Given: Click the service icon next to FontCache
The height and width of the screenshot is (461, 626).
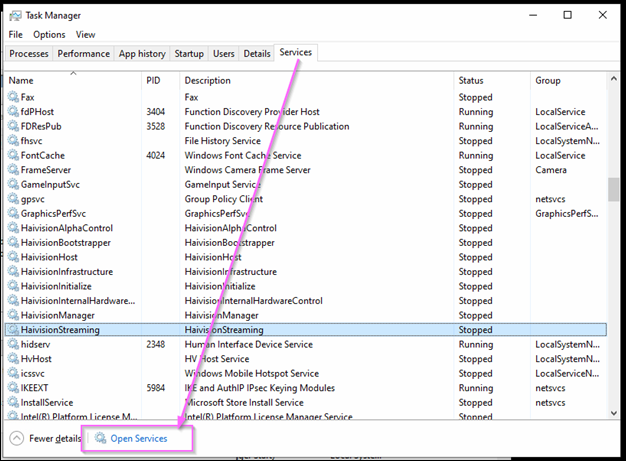Looking at the screenshot, I should pyautogui.click(x=13, y=156).
